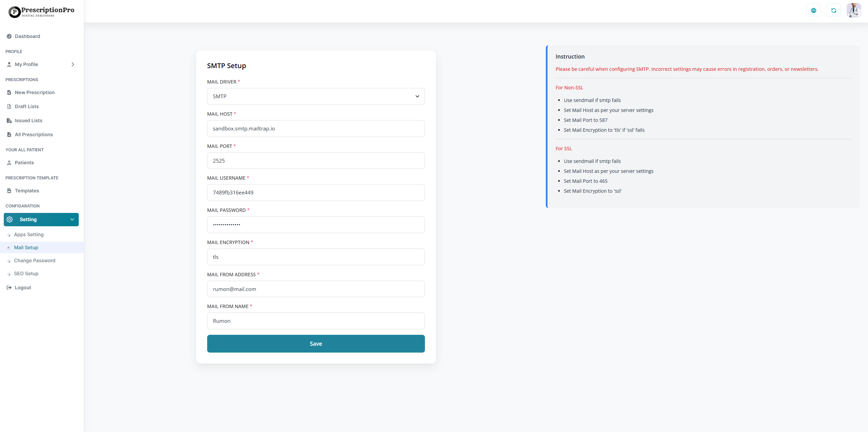The image size is (868, 432).
Task: Collapse the Setting menu chevron
Action: (72, 219)
